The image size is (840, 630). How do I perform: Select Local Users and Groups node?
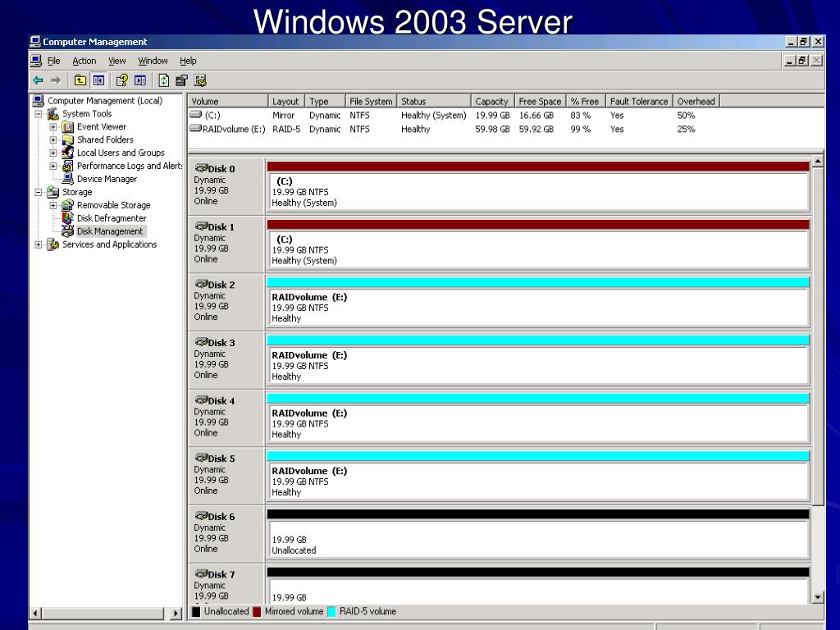pyautogui.click(x=121, y=153)
